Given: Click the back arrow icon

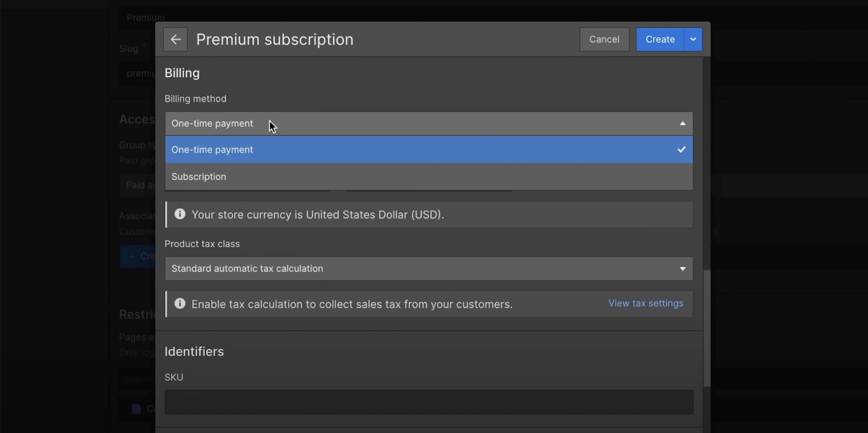Looking at the screenshot, I should (175, 40).
